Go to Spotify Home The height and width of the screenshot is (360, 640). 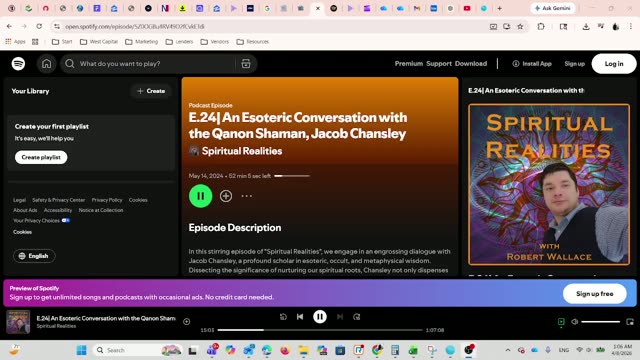coord(47,64)
